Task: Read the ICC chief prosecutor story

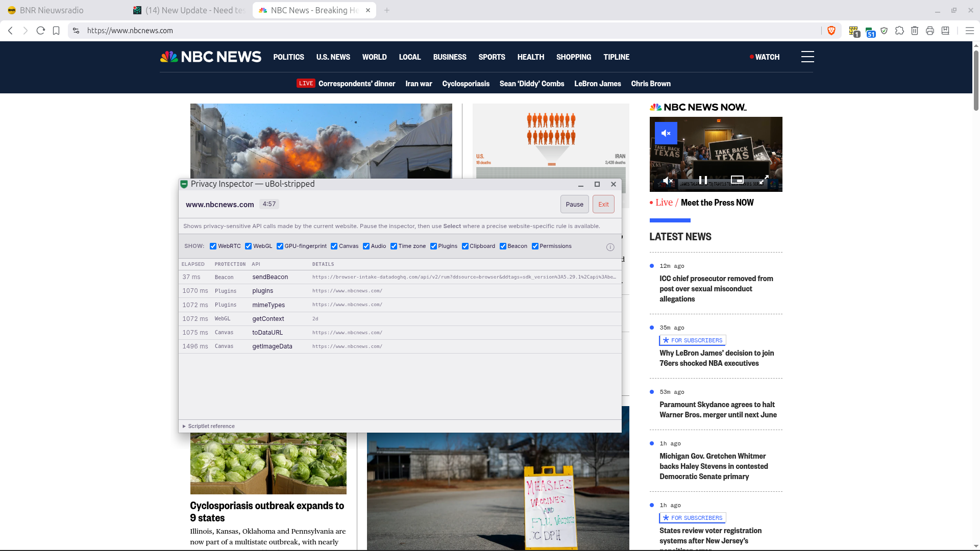Action: pos(716,289)
